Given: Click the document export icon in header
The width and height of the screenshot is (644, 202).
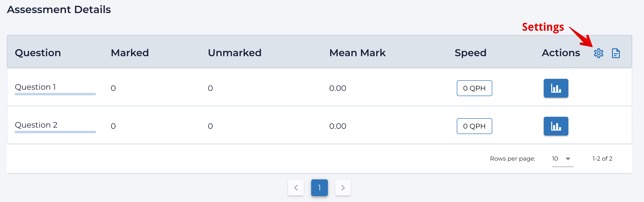Looking at the screenshot, I should (616, 53).
